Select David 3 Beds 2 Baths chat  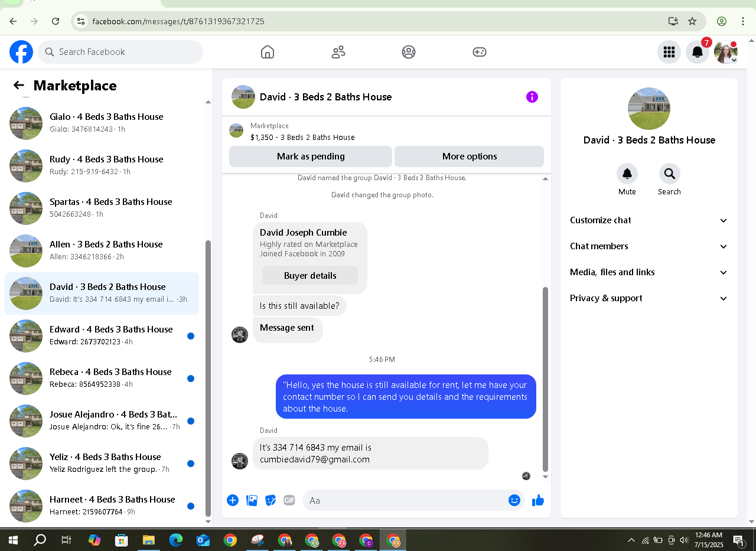[102, 294]
